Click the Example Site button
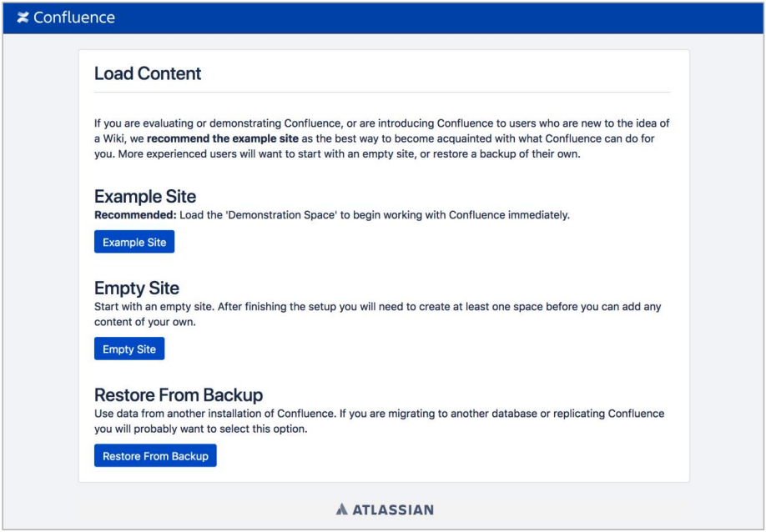Image resolution: width=766 pixels, height=532 pixels. [134, 242]
